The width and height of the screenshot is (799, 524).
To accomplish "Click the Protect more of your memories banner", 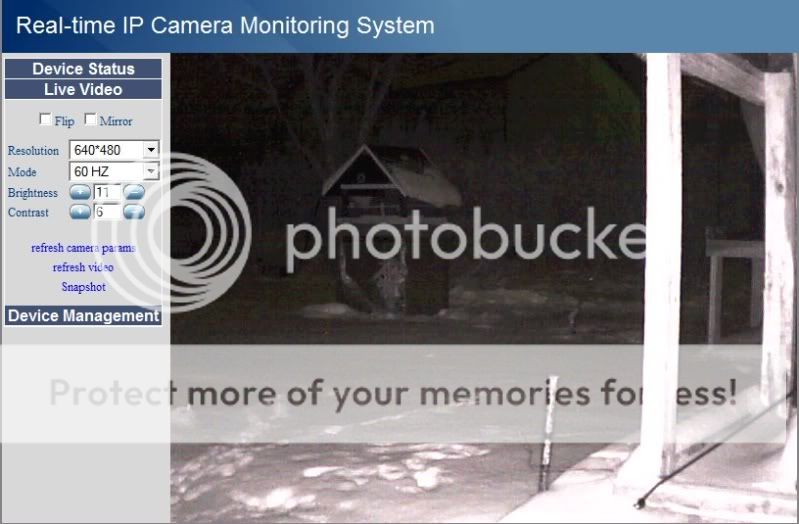I will (392, 394).
